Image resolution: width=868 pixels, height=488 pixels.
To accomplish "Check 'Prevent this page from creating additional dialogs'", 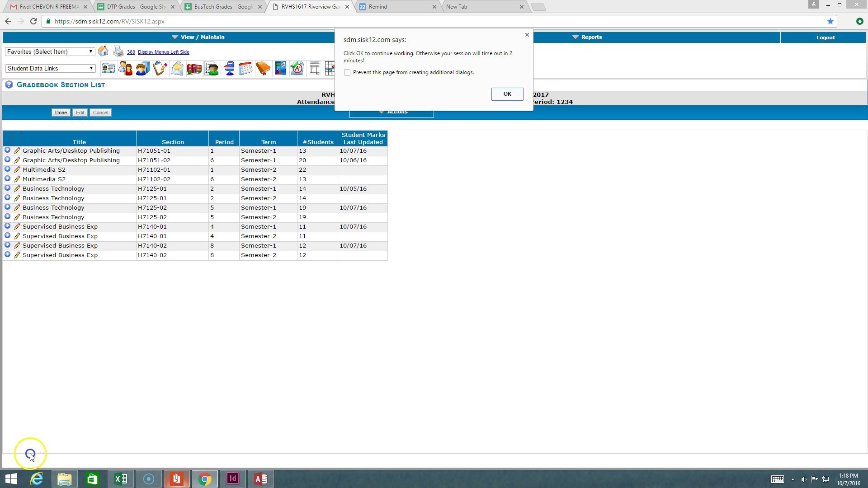I will click(x=347, y=72).
